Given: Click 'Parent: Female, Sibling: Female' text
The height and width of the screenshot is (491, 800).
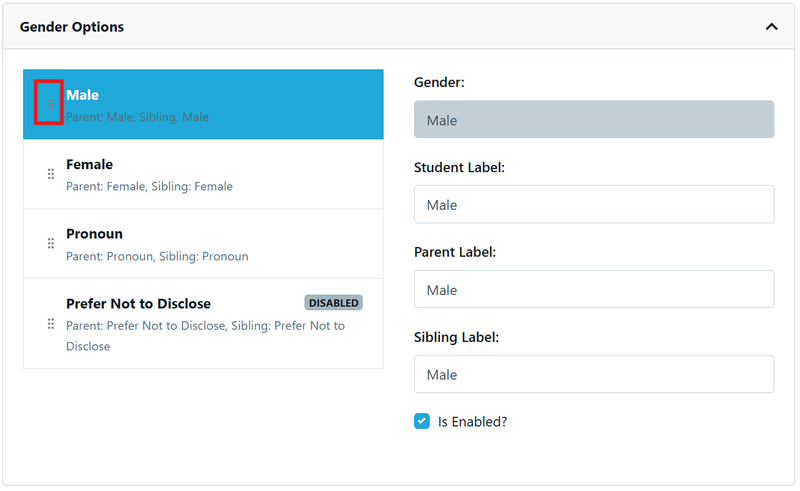Looking at the screenshot, I should [x=149, y=186].
